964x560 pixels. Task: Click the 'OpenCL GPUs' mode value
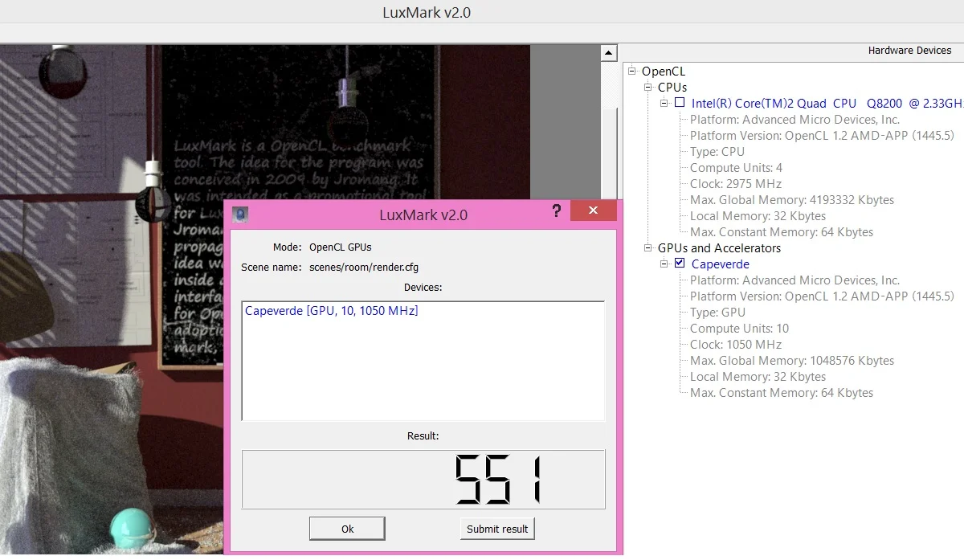(341, 247)
